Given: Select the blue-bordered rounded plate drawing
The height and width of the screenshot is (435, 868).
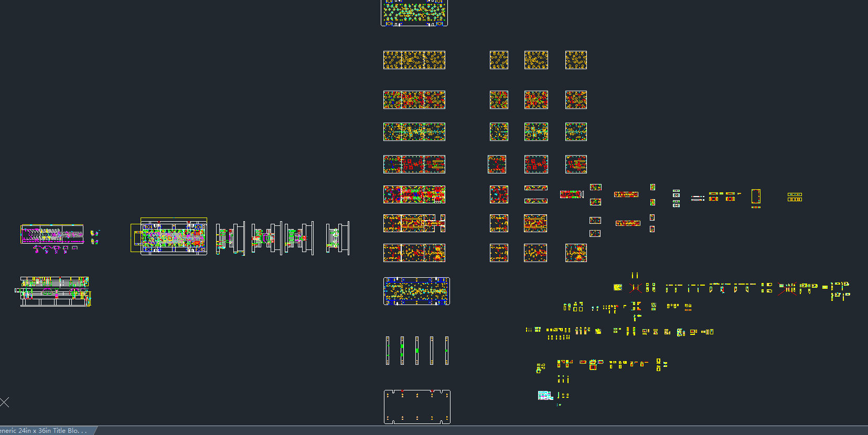Looking at the screenshot, I should pyautogui.click(x=416, y=291).
